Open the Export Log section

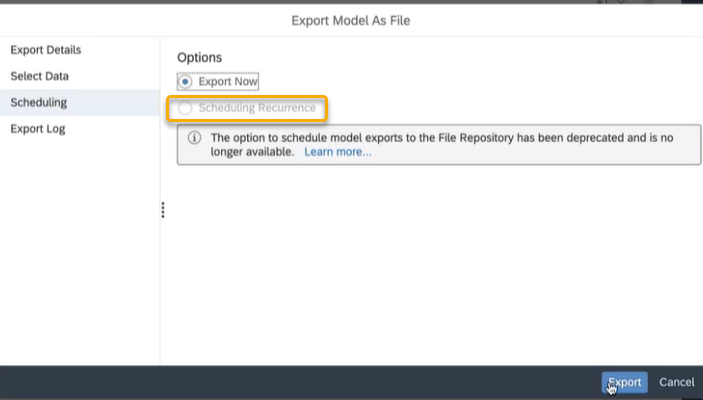point(38,129)
